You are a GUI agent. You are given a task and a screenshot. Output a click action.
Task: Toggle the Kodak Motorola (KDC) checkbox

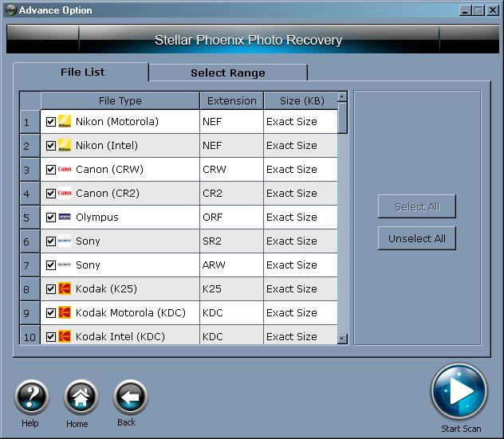click(x=51, y=313)
